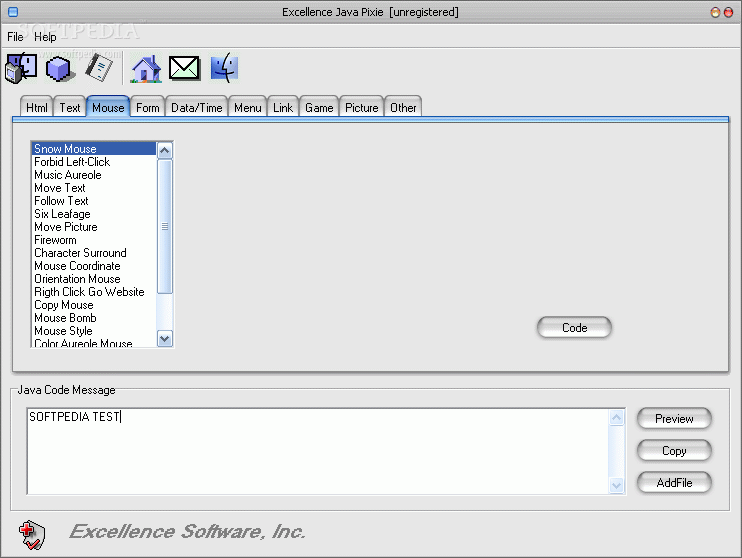Select Six Leafage list item
Viewport: 742px width, 558px height.
coord(94,214)
